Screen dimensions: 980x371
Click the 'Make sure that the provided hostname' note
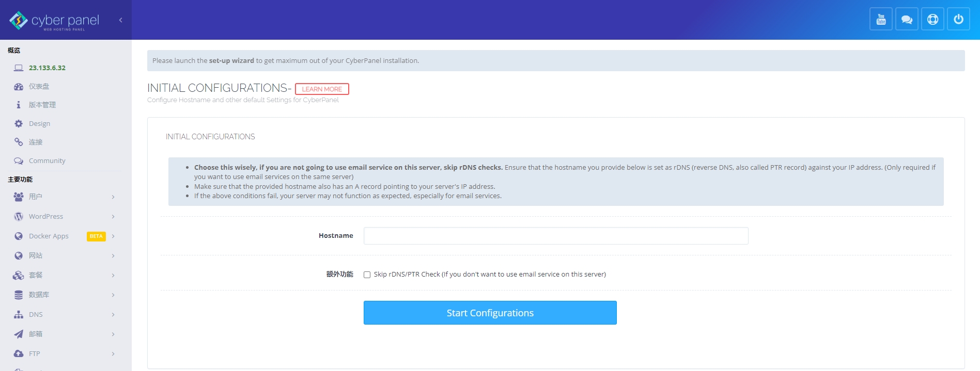345,187
